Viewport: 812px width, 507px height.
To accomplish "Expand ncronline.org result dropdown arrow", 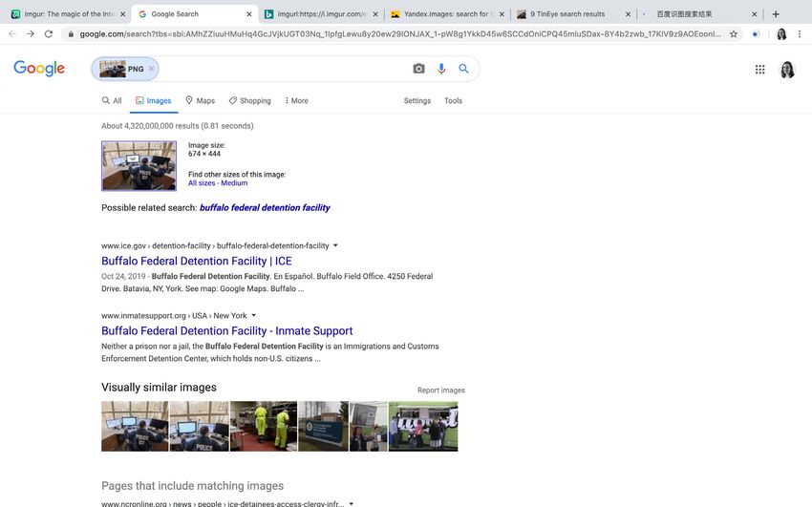I will click(x=352, y=503).
